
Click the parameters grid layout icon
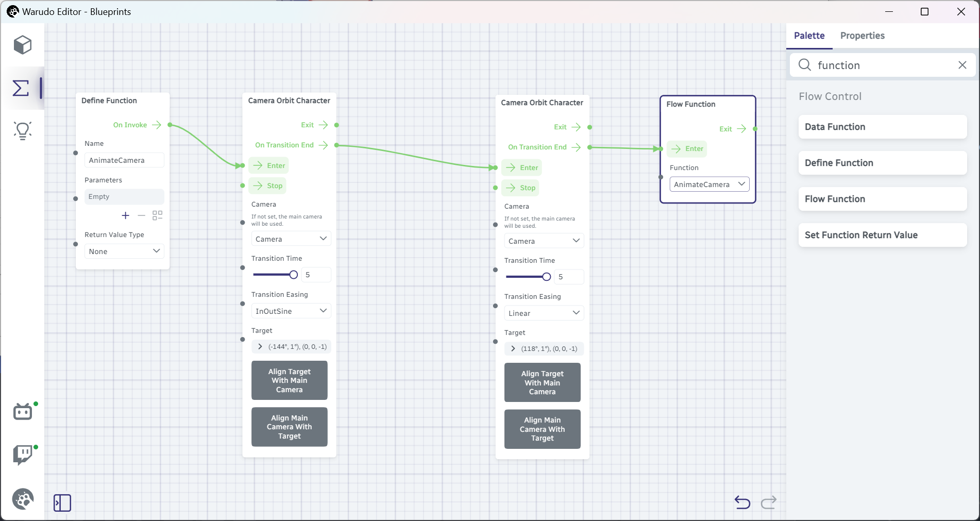(158, 215)
